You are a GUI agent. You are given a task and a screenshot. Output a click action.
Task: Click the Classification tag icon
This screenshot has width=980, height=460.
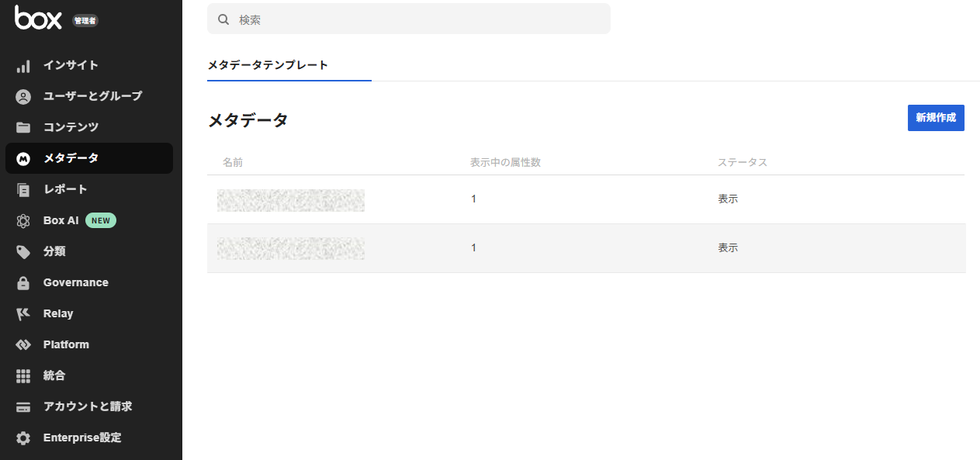point(23,252)
